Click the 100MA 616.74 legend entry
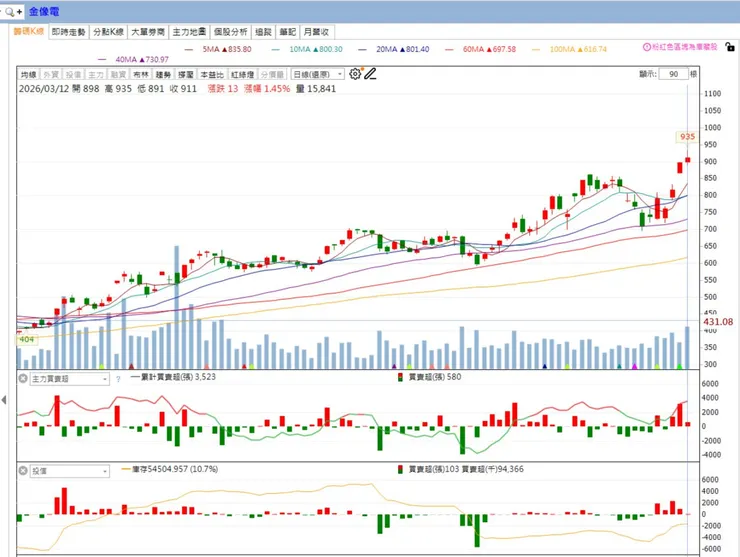This screenshot has width=740, height=557. click(x=570, y=49)
